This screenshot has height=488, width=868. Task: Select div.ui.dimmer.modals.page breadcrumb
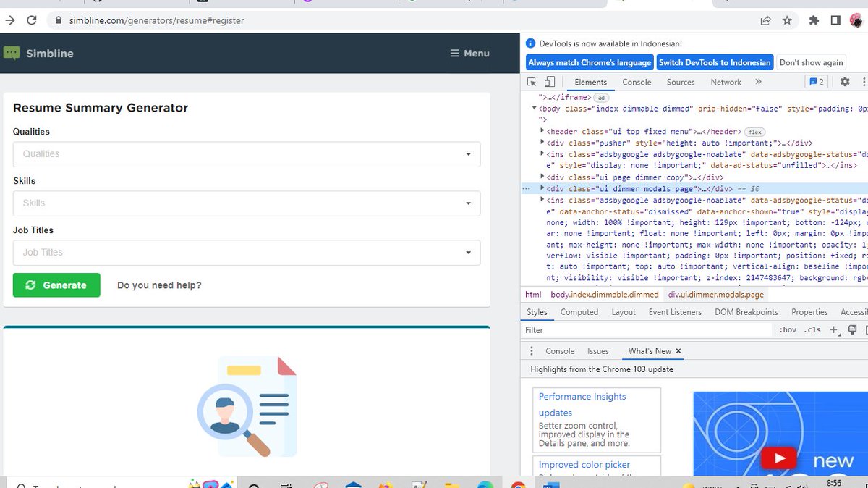click(715, 295)
